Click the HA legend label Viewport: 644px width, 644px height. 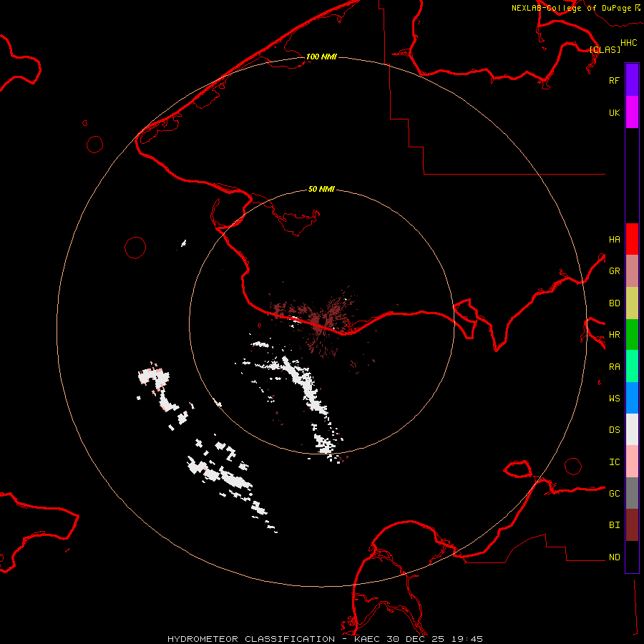point(614,239)
